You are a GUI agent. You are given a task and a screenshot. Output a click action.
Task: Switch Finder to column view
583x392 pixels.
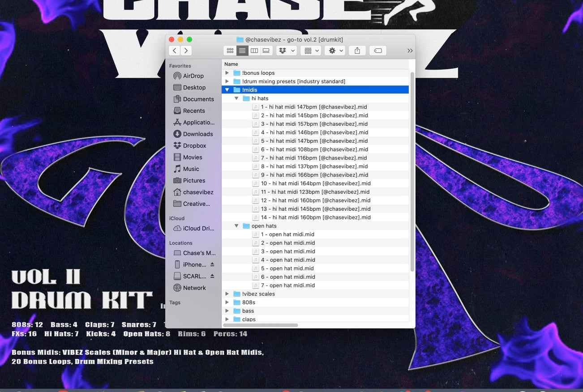(254, 51)
